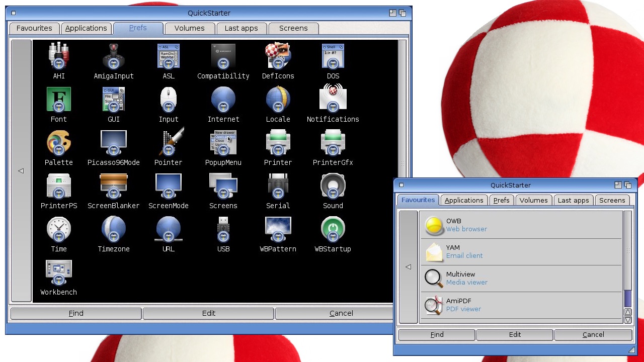Click Edit button in large QuickStarter window

pyautogui.click(x=209, y=313)
